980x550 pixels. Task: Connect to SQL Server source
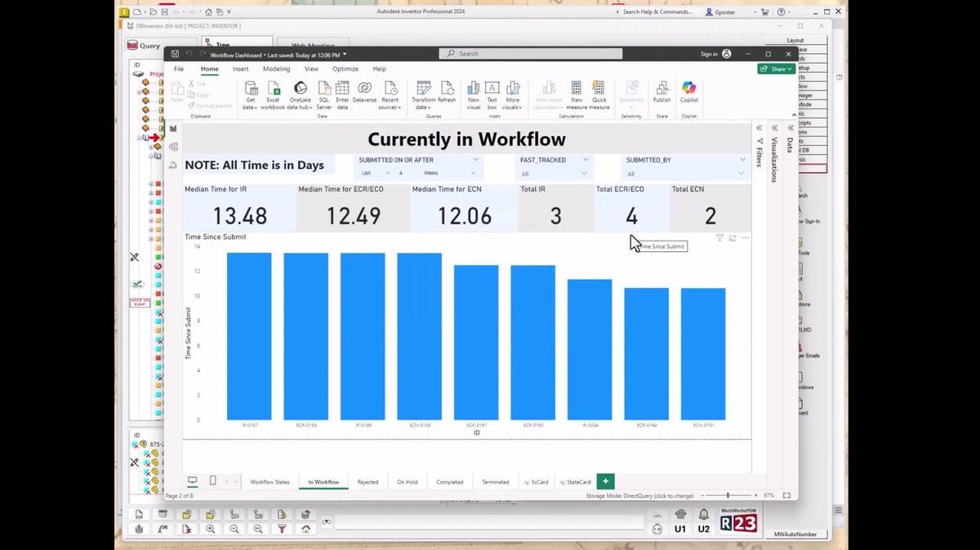[x=324, y=95]
